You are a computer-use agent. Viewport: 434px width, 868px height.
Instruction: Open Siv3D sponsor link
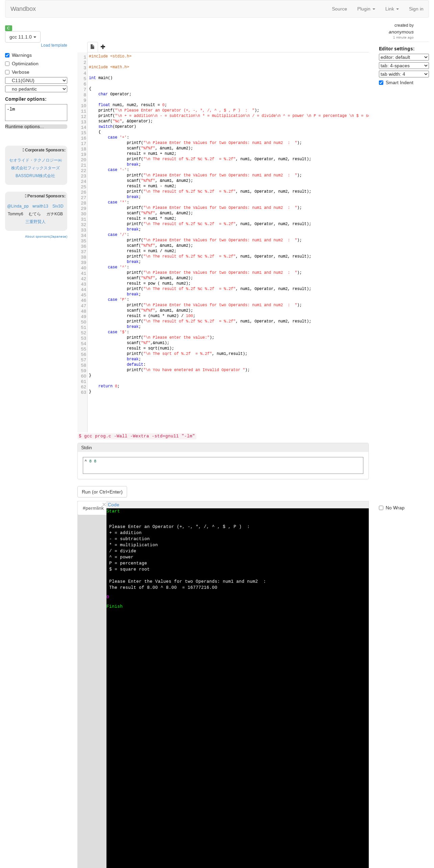(58, 206)
